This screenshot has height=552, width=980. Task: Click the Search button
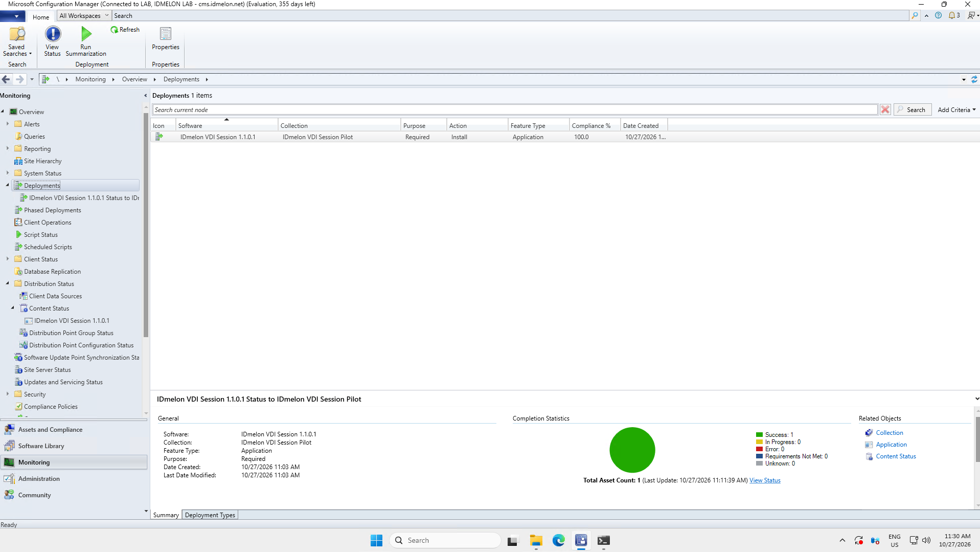tap(912, 110)
